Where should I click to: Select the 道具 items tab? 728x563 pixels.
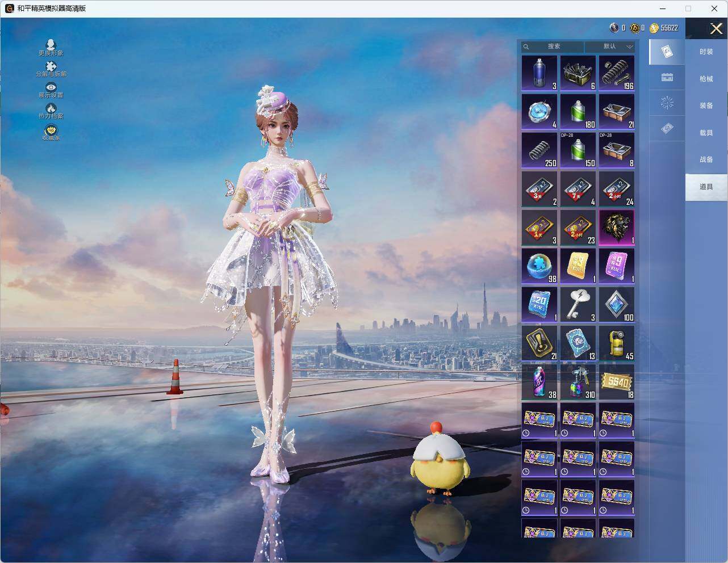coord(706,187)
